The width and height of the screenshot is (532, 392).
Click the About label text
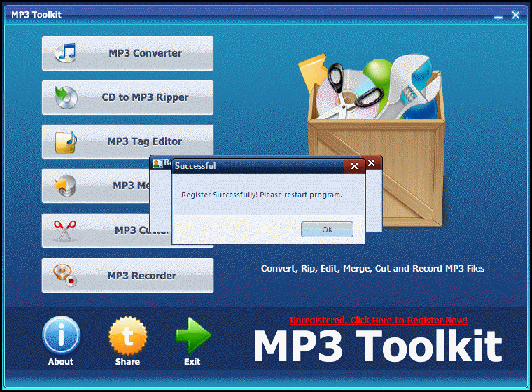point(61,362)
